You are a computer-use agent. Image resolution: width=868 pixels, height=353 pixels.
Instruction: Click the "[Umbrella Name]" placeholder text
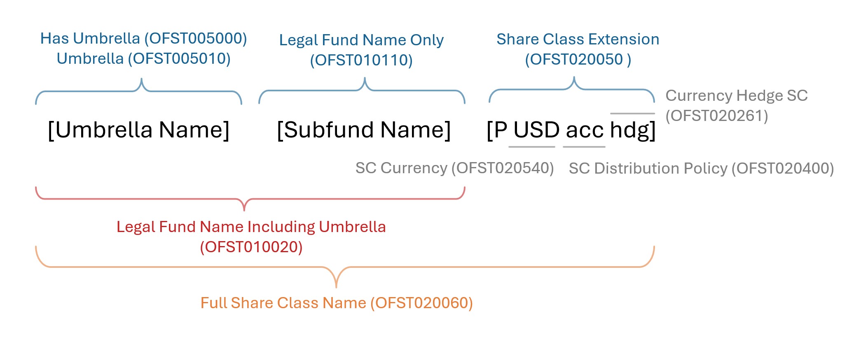[138, 130]
